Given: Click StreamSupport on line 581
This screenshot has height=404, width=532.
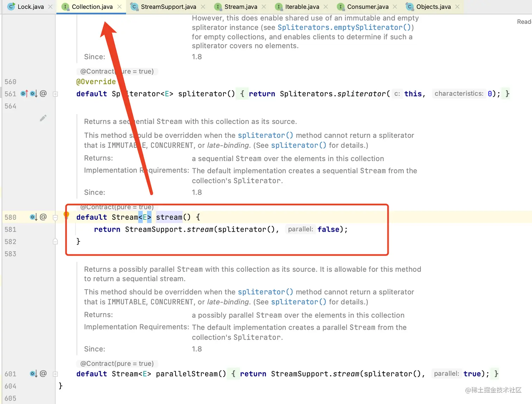Looking at the screenshot, I should (x=154, y=229).
